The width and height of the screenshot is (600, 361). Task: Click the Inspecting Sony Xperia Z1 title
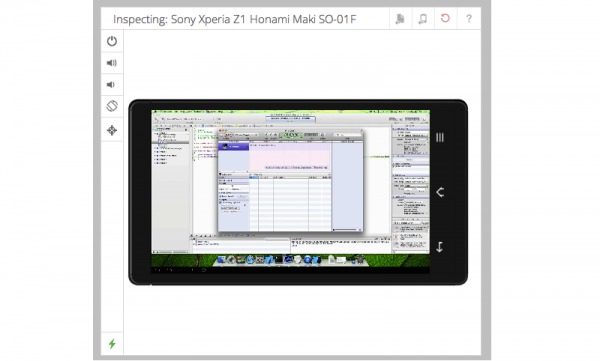235,19
